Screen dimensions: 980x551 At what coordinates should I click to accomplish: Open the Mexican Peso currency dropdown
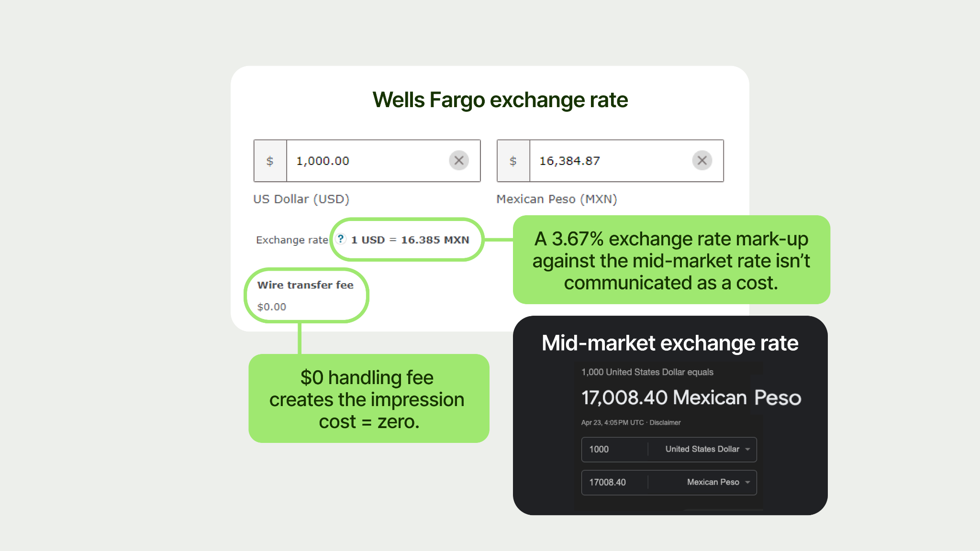pos(717,482)
